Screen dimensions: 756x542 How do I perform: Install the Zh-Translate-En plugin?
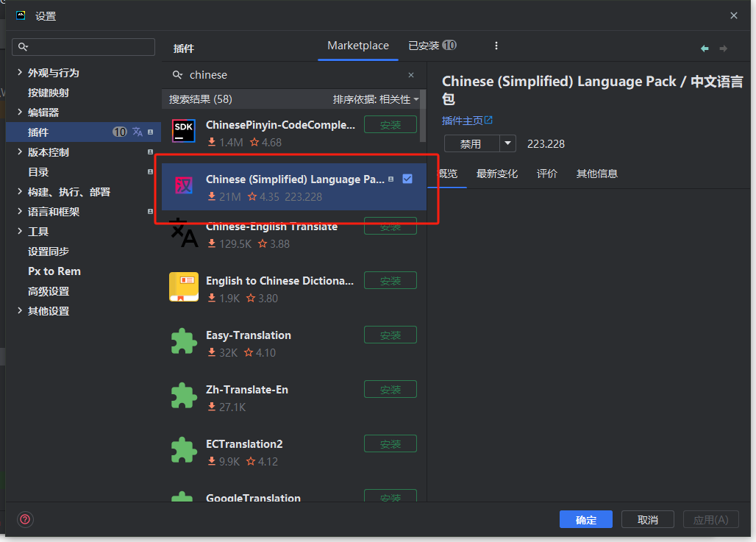coord(390,389)
